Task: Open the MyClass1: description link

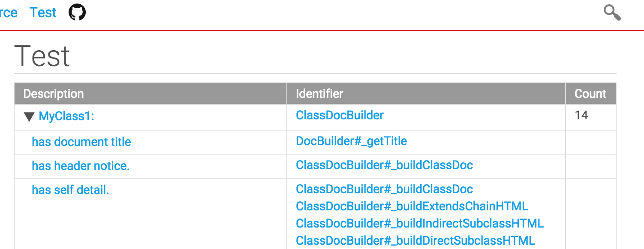Action: tap(66, 116)
